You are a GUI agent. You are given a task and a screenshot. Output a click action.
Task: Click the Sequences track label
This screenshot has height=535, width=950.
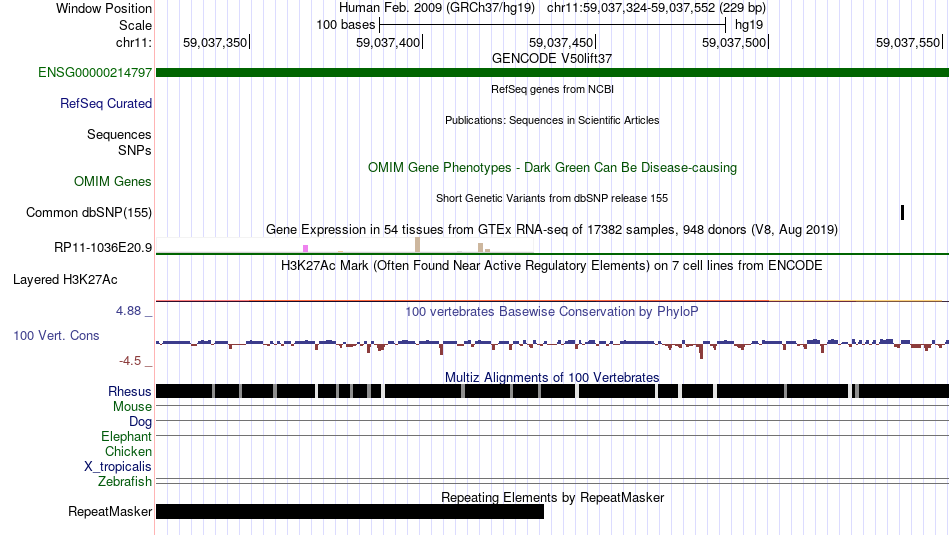[119, 135]
